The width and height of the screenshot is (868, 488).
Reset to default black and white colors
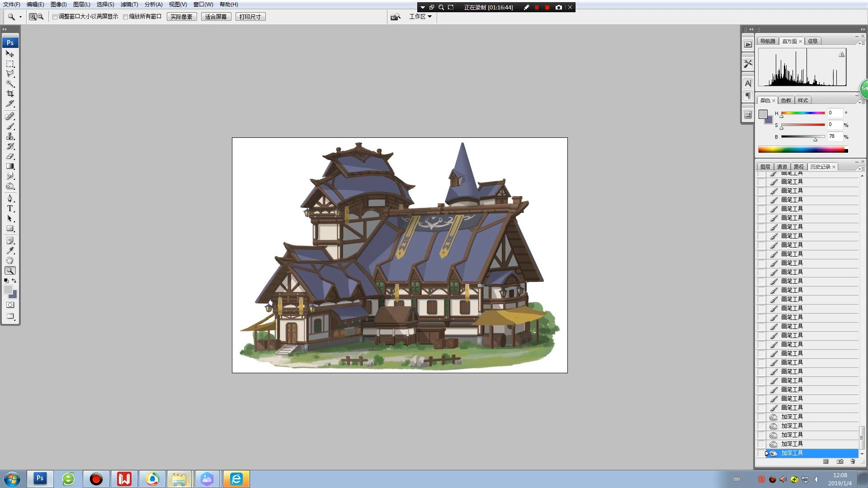pos(6,281)
